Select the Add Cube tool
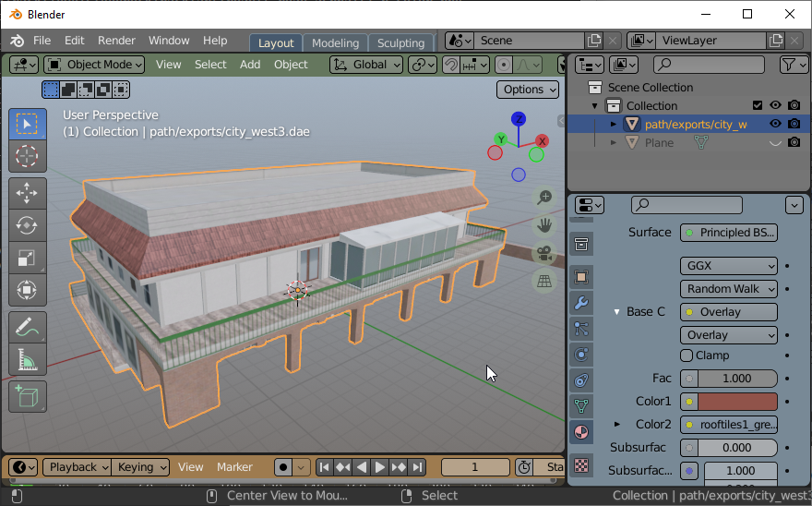This screenshot has height=506, width=812. click(x=27, y=397)
